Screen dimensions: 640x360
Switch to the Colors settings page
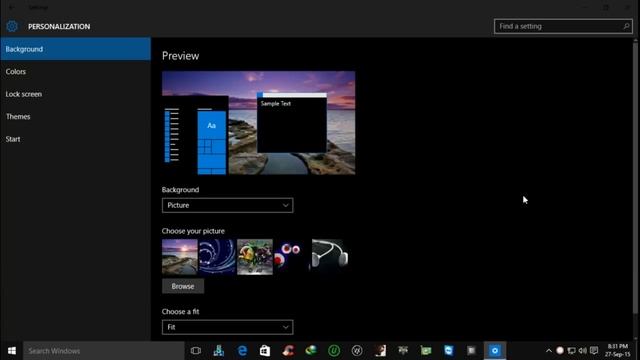click(76, 71)
